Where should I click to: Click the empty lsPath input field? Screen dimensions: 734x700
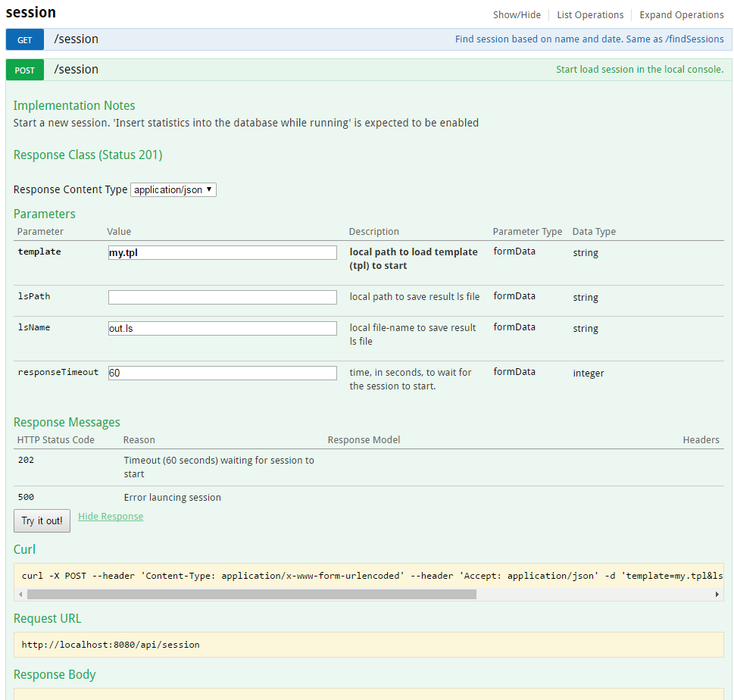click(222, 298)
